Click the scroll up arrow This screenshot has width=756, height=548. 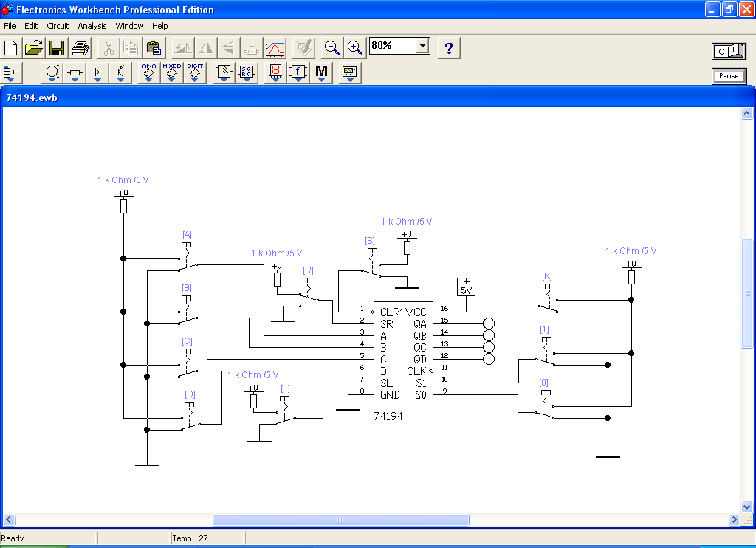747,113
